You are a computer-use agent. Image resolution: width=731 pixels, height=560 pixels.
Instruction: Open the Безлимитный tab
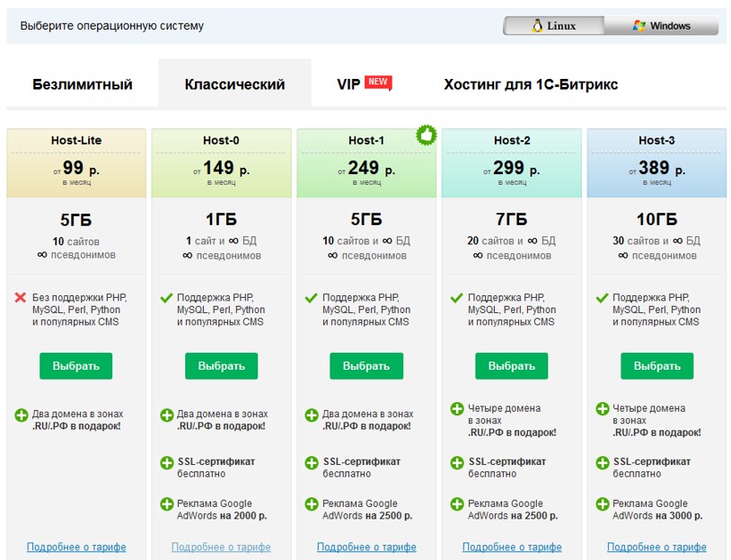click(x=83, y=84)
